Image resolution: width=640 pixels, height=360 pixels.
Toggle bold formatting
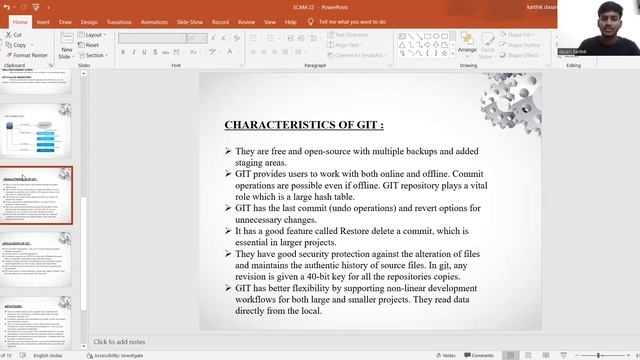(x=123, y=52)
